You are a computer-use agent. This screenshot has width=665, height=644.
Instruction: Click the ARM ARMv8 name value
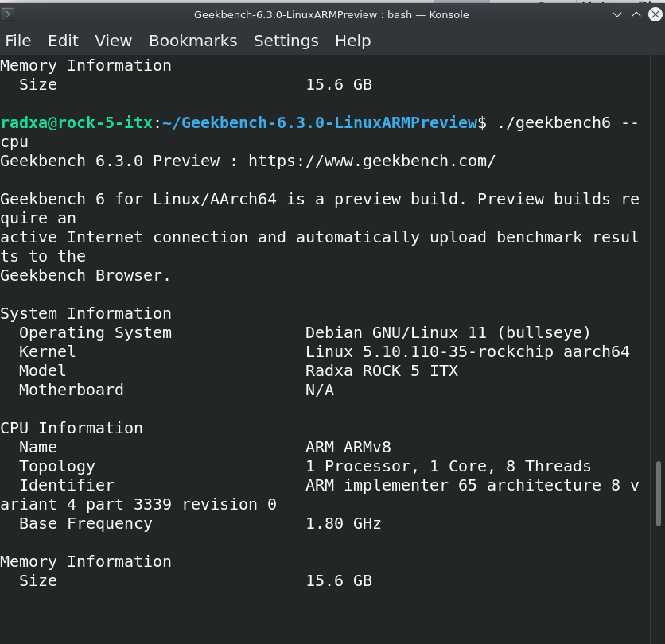tap(348, 448)
